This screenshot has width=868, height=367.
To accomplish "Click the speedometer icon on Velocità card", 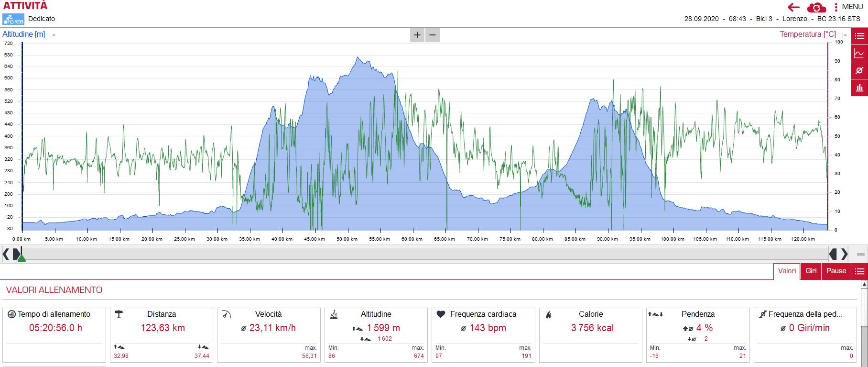I will 227,314.
